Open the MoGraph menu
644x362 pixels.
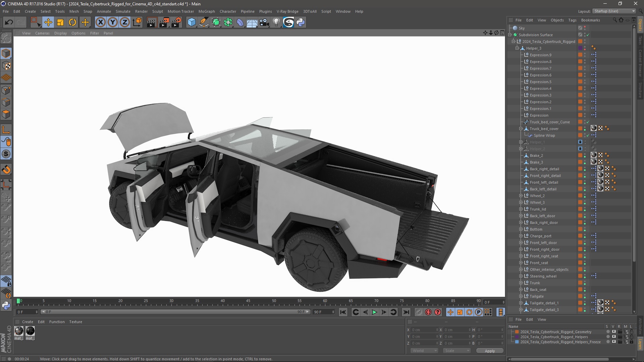[x=207, y=11]
